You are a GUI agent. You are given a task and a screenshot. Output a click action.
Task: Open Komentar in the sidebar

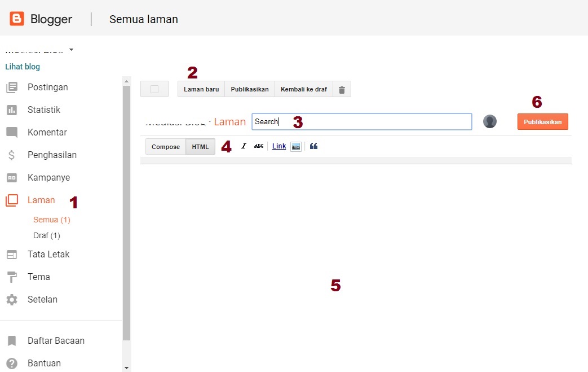(47, 132)
